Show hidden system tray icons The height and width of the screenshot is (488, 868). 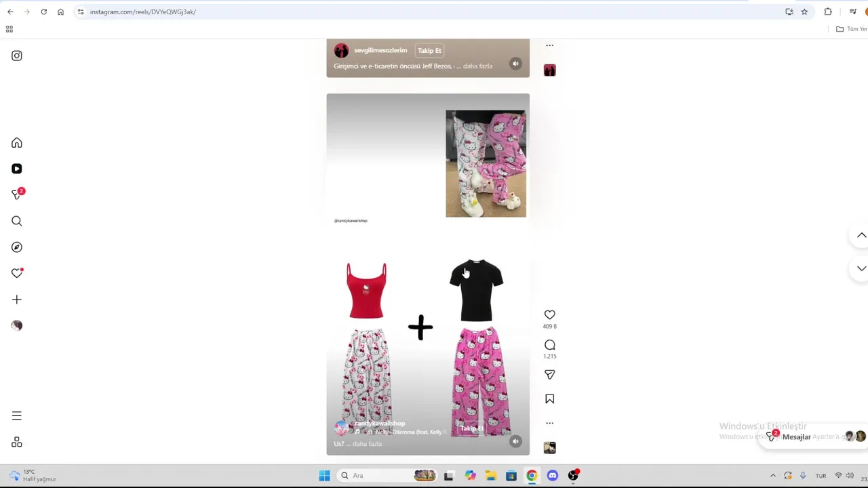click(x=772, y=476)
